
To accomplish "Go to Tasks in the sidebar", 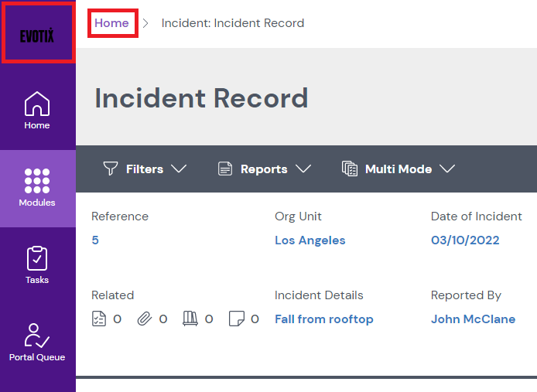I will point(37,265).
